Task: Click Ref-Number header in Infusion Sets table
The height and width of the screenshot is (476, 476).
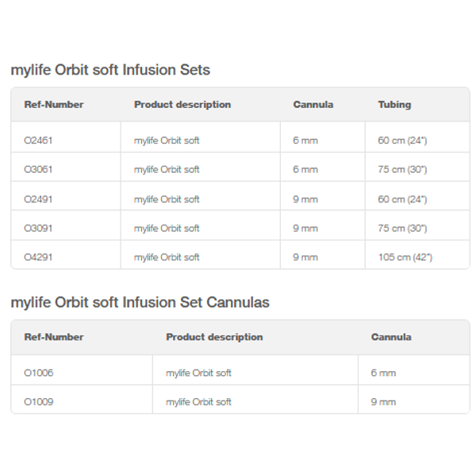Action: pyautogui.click(x=54, y=105)
